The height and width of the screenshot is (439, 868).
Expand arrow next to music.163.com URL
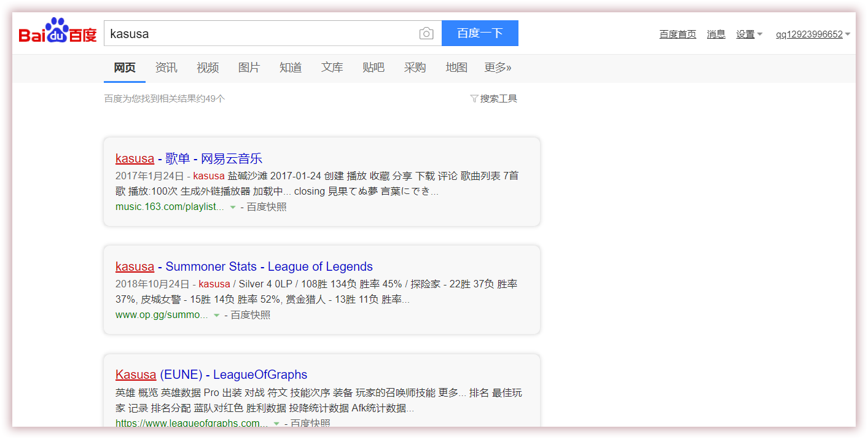coord(233,208)
